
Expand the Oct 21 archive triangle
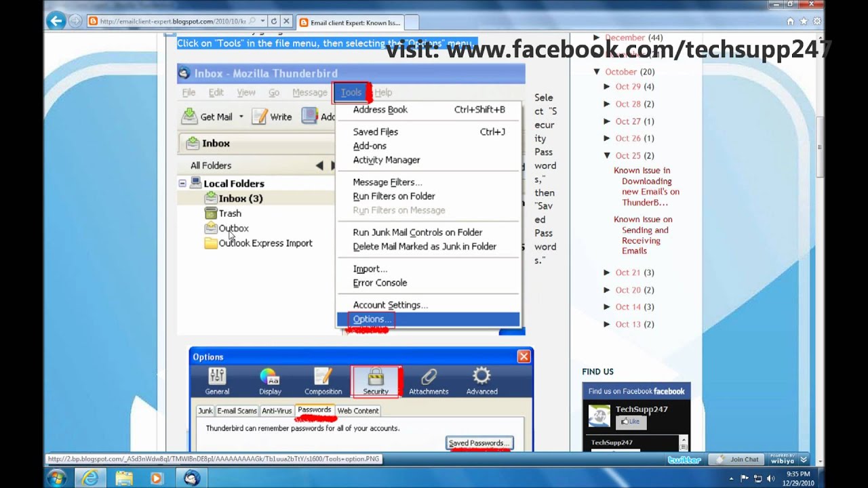[x=607, y=272]
